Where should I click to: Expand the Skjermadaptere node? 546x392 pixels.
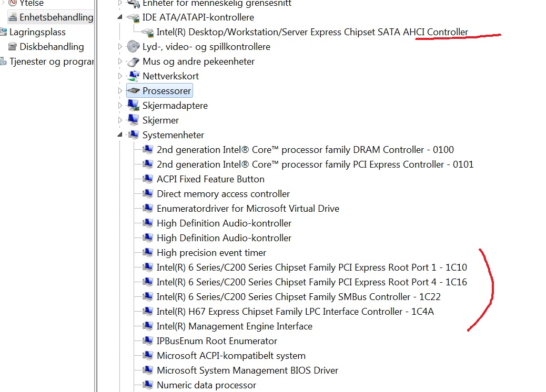pos(120,105)
